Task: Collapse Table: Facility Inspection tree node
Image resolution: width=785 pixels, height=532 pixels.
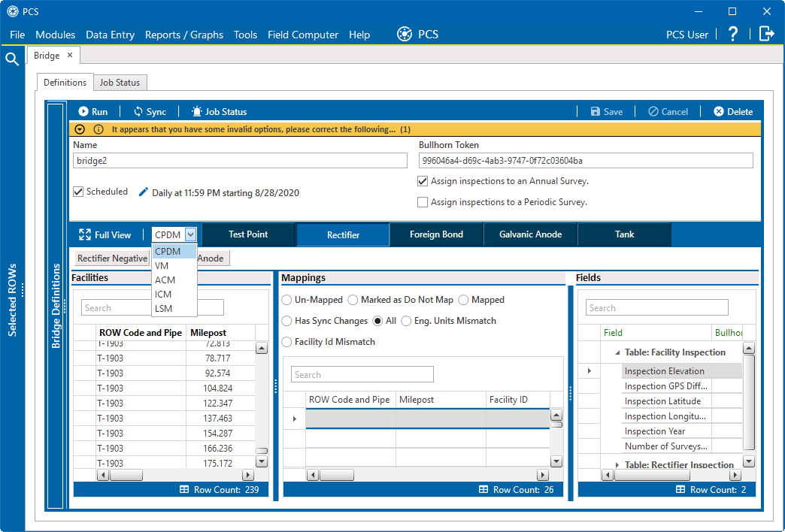Action: [x=617, y=353]
